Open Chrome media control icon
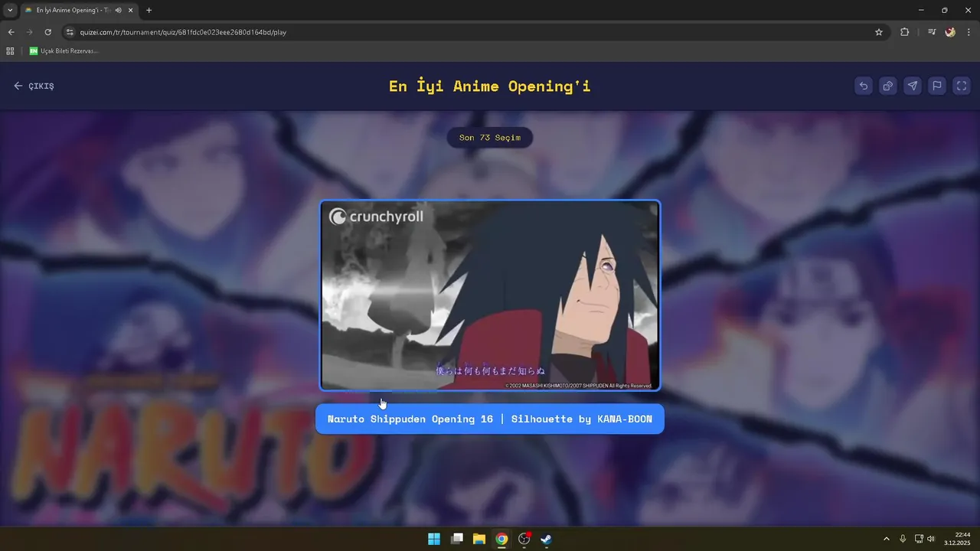Viewport: 980px width, 551px height. click(x=931, y=32)
